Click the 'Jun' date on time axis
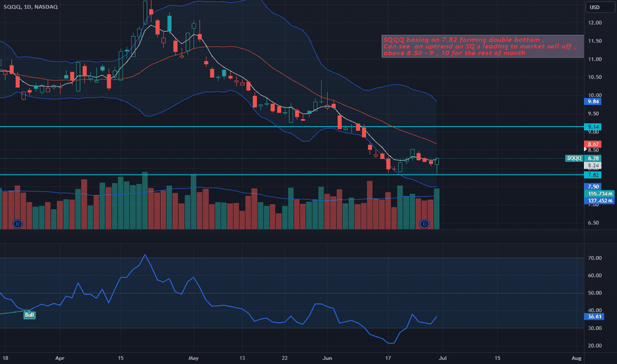 tap(327, 358)
